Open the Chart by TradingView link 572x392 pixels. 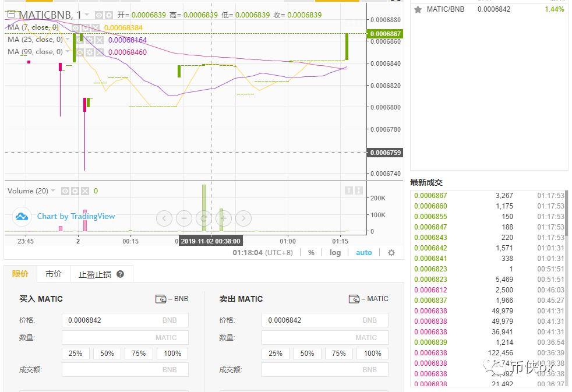(76, 216)
